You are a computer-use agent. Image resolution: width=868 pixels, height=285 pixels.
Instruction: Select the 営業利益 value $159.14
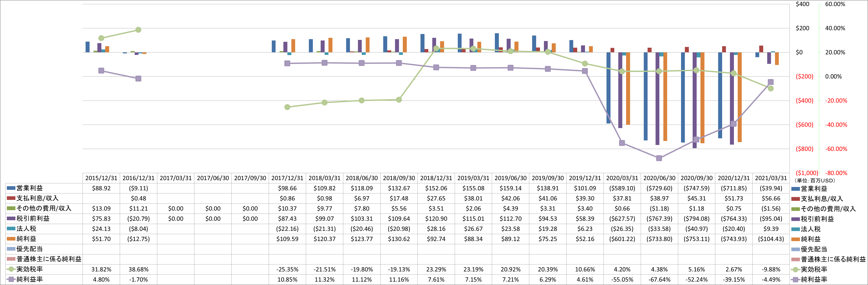click(510, 188)
